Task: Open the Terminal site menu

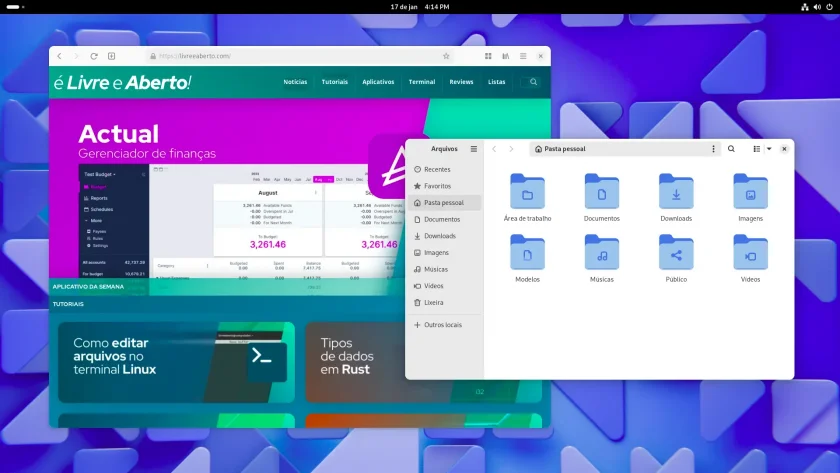Action: (x=422, y=82)
